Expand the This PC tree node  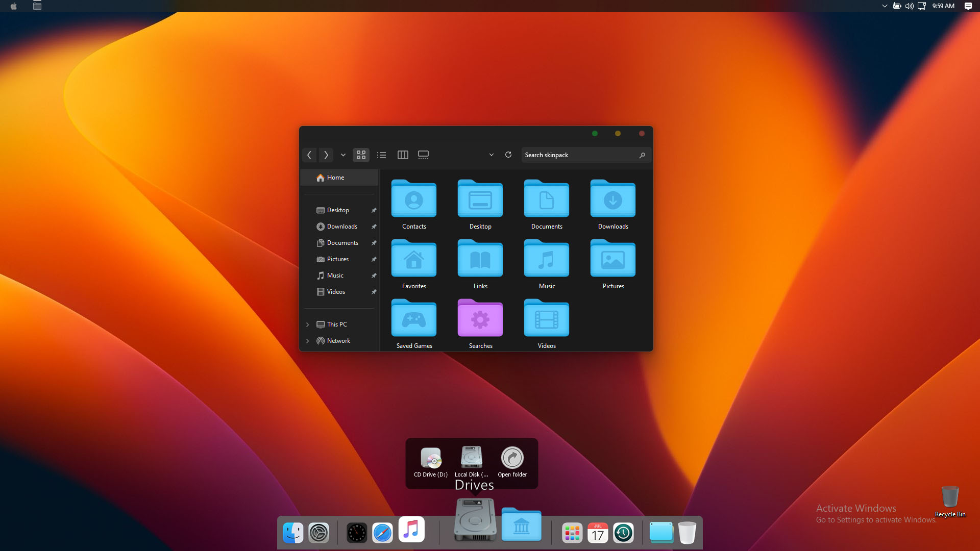click(308, 324)
